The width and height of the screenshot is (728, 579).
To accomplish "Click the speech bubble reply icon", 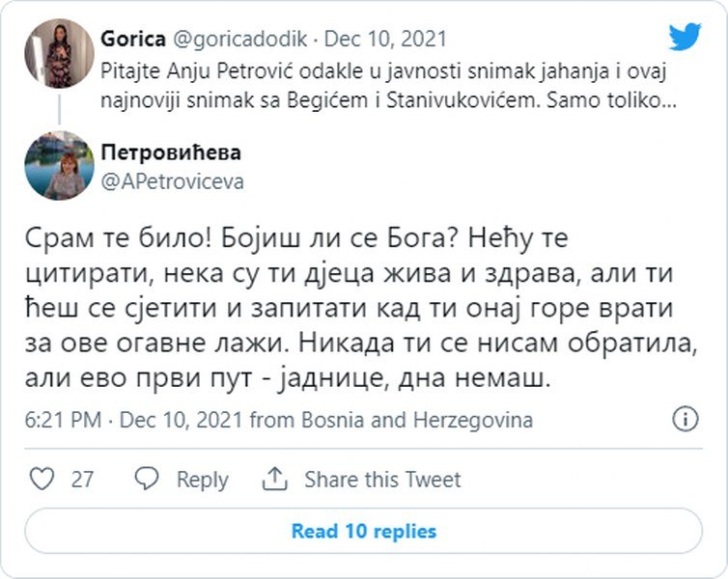I will tap(146, 479).
